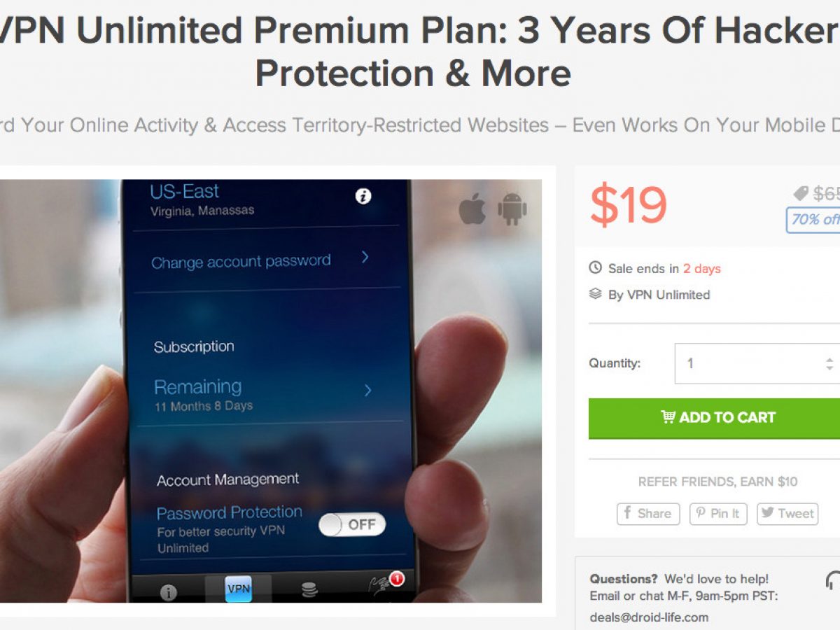Tap the notification hand icon with badge

(x=386, y=585)
